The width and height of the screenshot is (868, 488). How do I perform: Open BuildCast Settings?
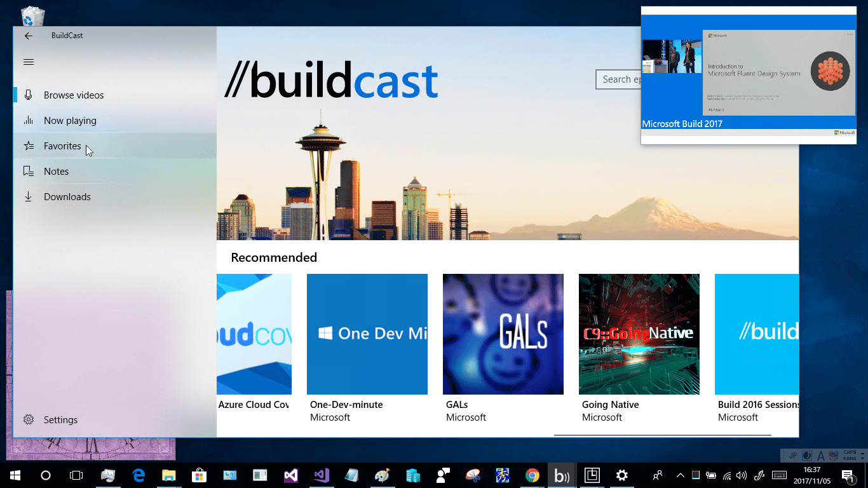[114, 420]
